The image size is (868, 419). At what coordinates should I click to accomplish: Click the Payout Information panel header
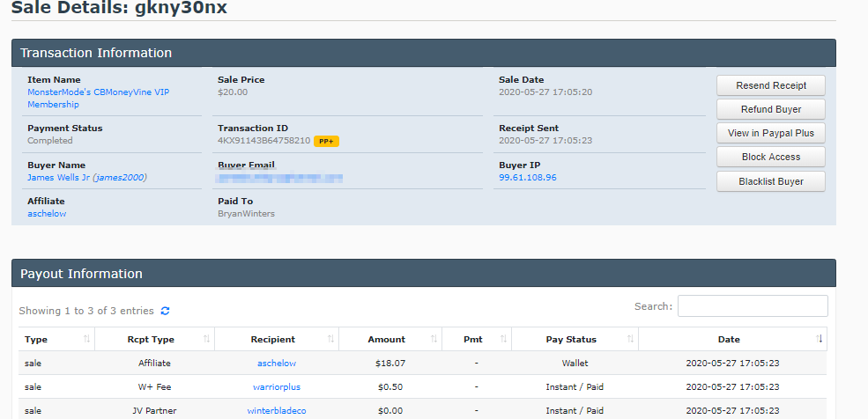click(424, 273)
